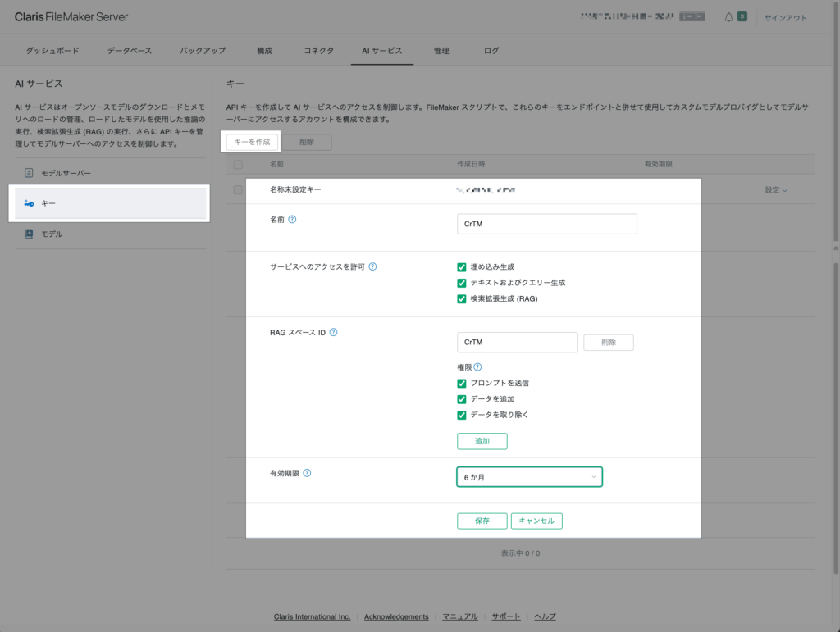The height and width of the screenshot is (632, 840).
Task: Open the 管理 tab
Action: tap(441, 51)
